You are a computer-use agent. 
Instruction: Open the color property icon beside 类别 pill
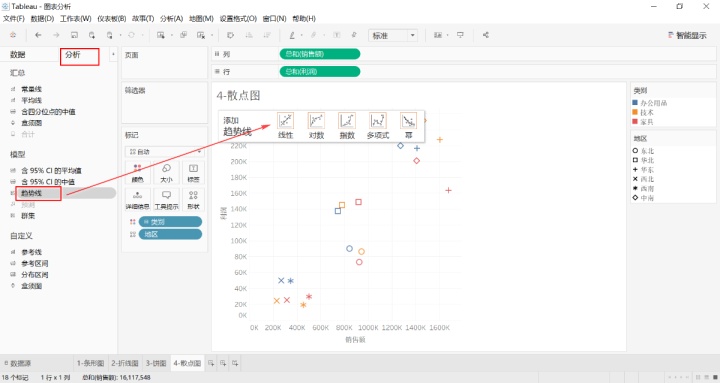pos(132,222)
